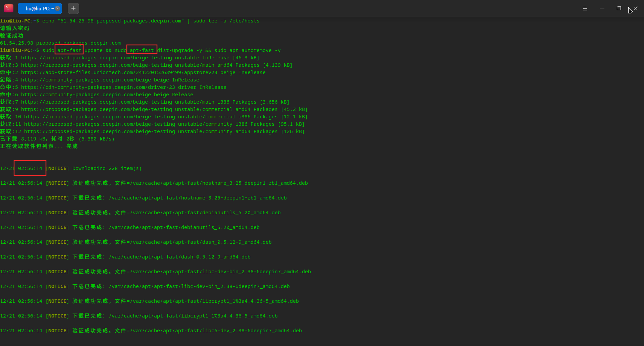
Task: Close the liu@liu-PC tab
Action: click(57, 8)
